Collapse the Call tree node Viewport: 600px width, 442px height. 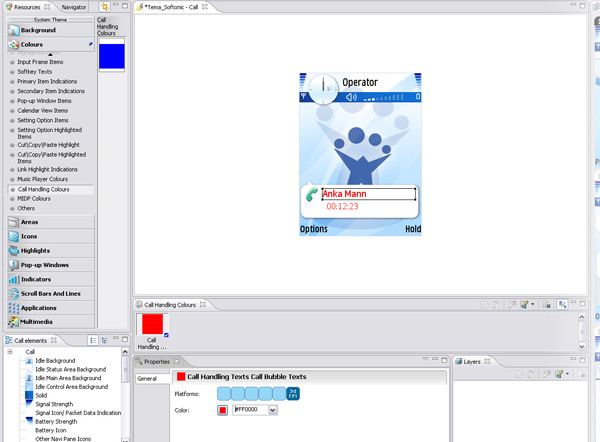pyautogui.click(x=8, y=352)
